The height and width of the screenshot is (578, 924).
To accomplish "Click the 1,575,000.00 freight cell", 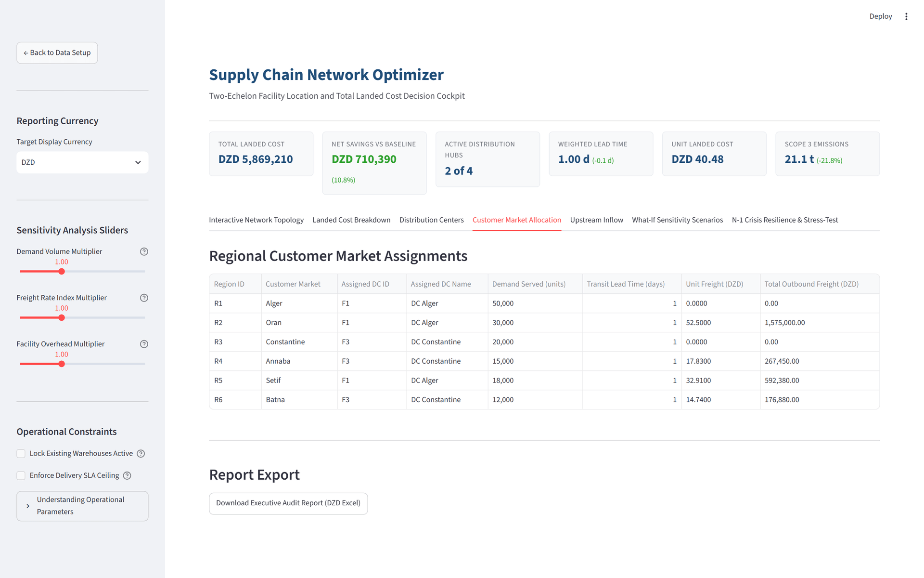I will pos(820,323).
